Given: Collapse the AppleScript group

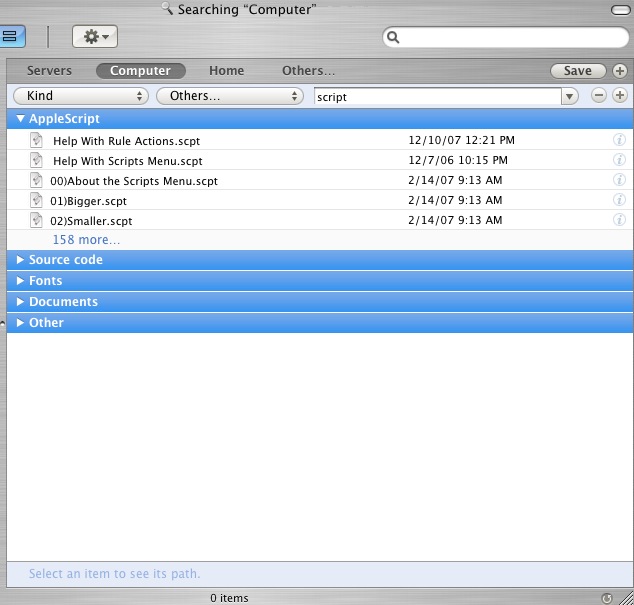Looking at the screenshot, I should tap(20, 118).
